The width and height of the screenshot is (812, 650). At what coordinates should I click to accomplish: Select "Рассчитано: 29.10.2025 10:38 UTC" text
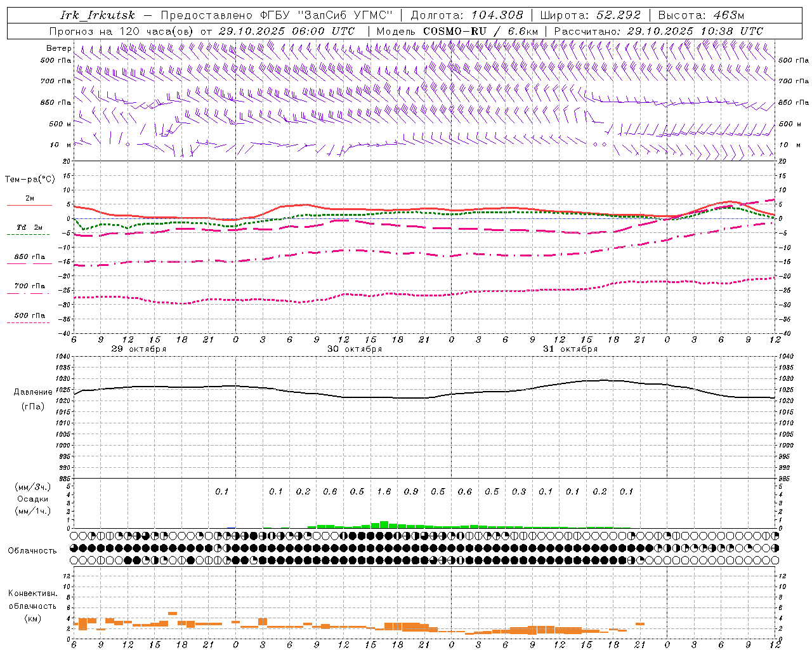click(658, 31)
